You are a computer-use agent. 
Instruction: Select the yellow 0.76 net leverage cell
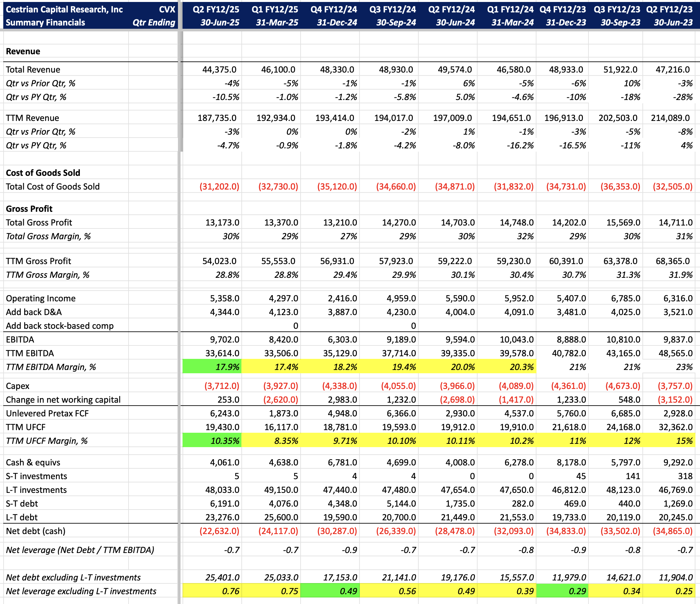point(213,591)
